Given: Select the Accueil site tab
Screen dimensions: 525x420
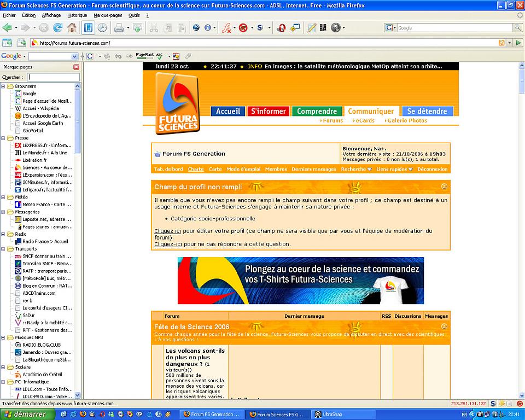Looking at the screenshot, I should pos(228,111).
